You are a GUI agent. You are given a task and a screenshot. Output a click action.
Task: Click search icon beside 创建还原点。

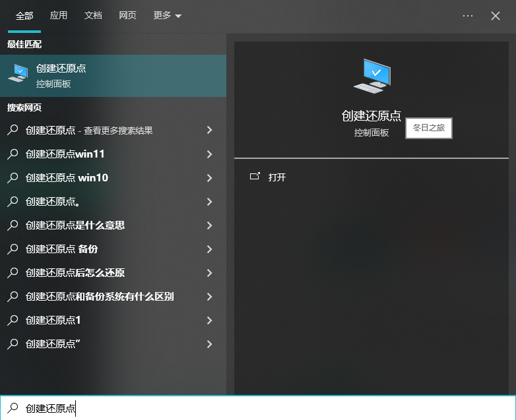click(13, 201)
